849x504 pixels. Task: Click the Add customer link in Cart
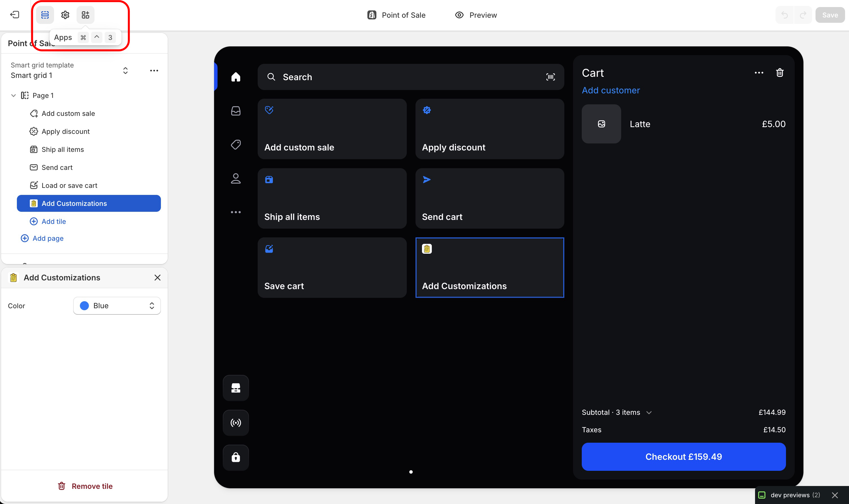(611, 90)
